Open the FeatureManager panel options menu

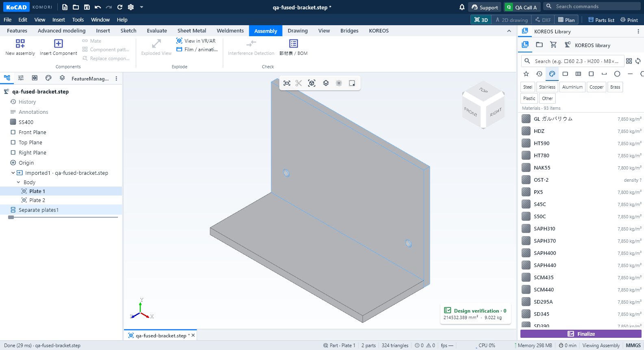click(116, 78)
